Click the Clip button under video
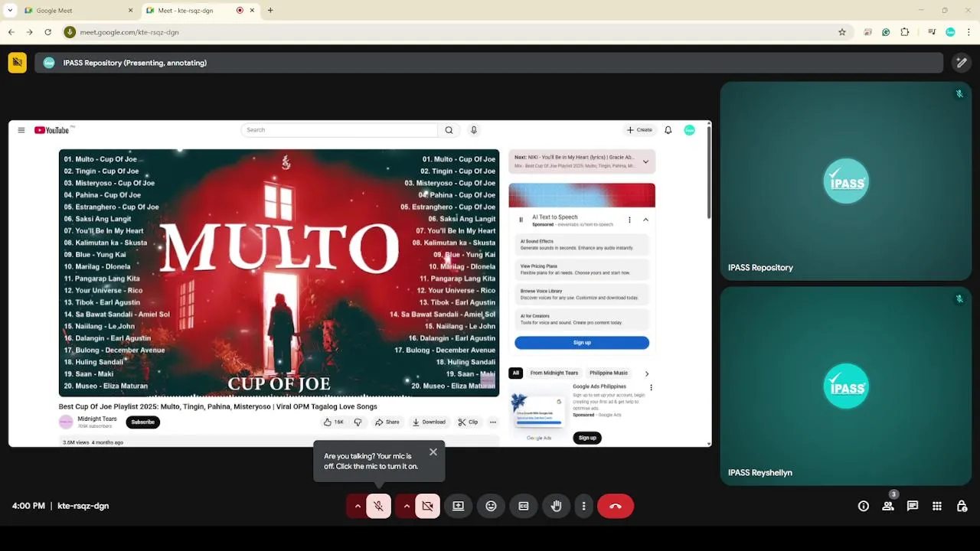980x551 pixels. pyautogui.click(x=468, y=422)
